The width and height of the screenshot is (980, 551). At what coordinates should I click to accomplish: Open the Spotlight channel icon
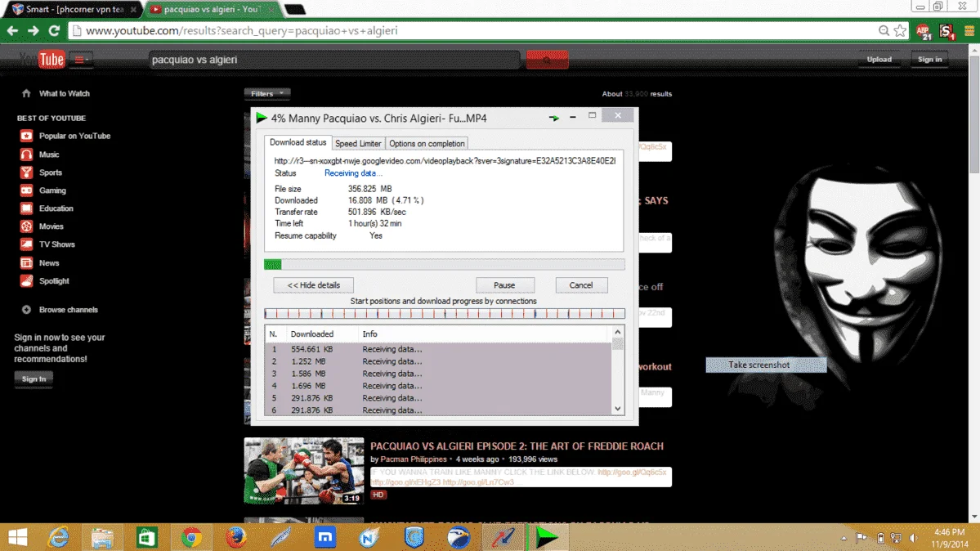(x=26, y=281)
